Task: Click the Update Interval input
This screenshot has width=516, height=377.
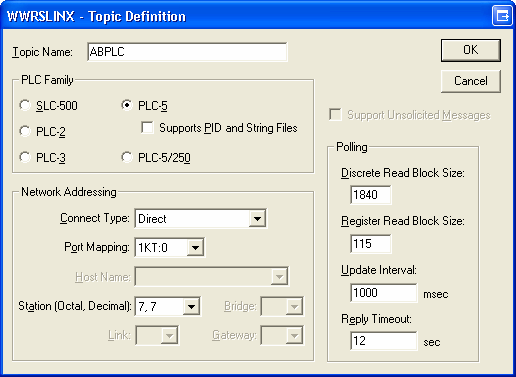Action: (384, 293)
